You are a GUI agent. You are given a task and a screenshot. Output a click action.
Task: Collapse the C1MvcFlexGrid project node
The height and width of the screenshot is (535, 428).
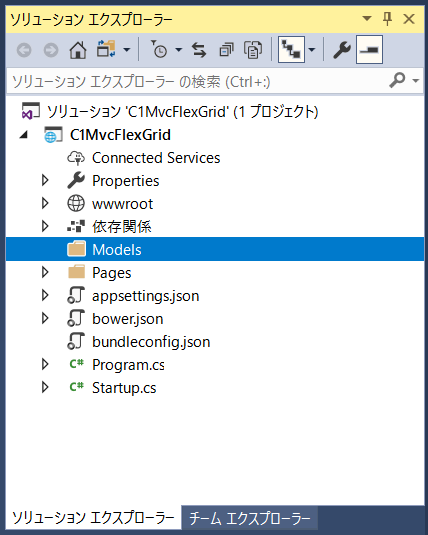coord(24,135)
